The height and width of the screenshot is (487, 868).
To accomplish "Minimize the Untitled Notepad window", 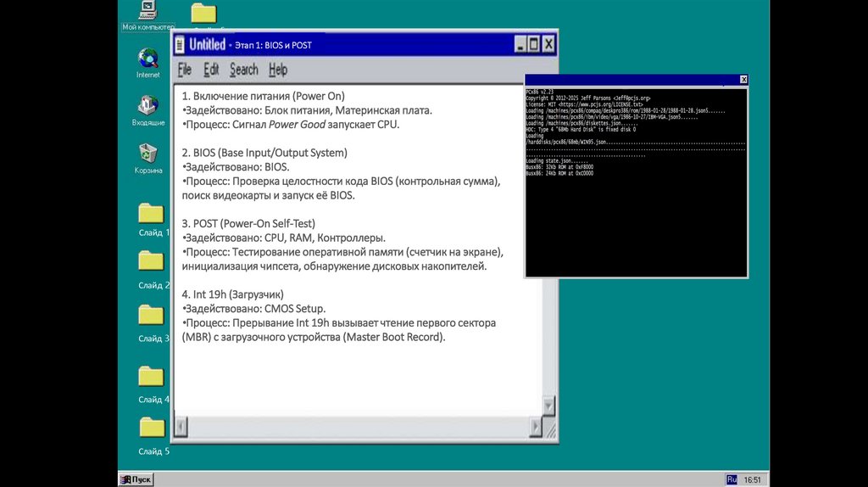I will click(520, 44).
